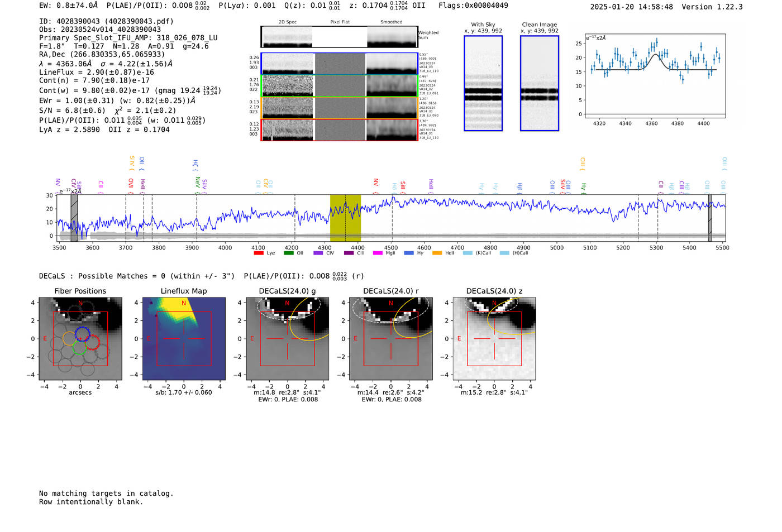The image size is (782, 532).
Task: Select the (K)CaII legend swatch
Action: (x=468, y=253)
